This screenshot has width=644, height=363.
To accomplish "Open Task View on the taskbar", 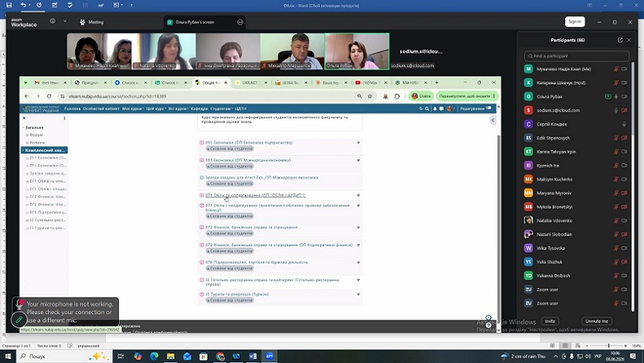I will tap(121, 356).
